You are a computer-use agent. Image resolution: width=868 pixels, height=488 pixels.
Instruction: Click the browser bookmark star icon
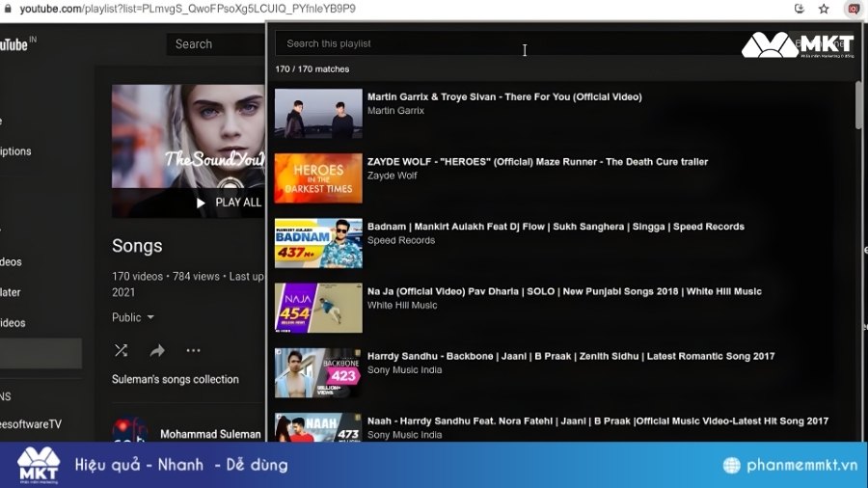pyautogui.click(x=824, y=9)
